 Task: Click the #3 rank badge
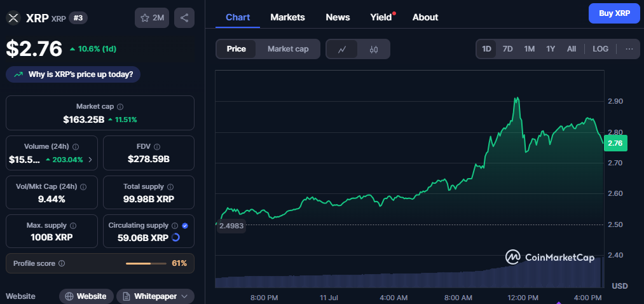pos(78,18)
